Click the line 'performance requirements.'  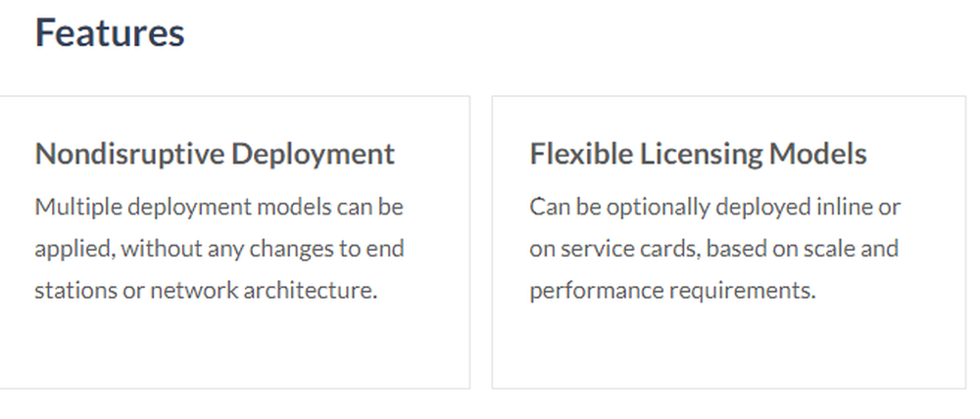(x=673, y=291)
